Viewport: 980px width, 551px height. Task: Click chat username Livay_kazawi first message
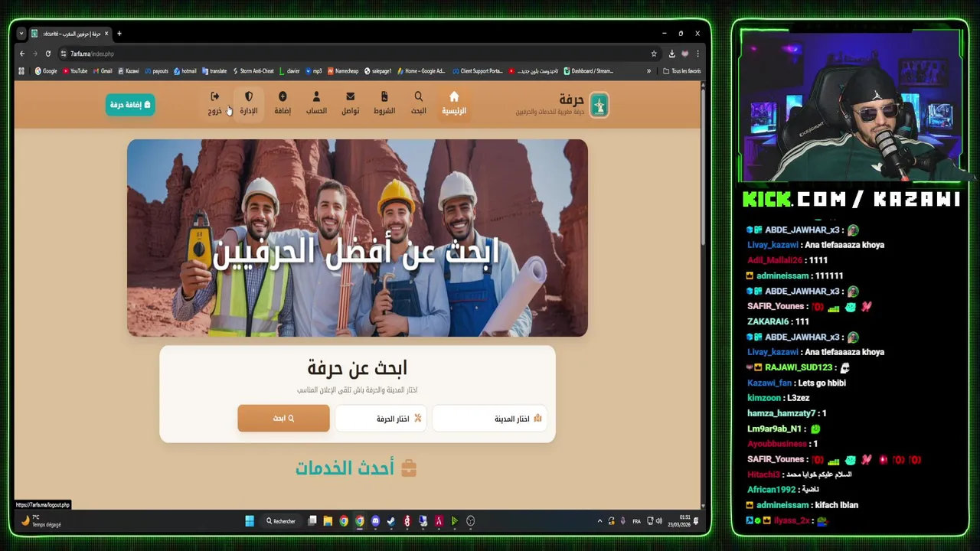pos(773,245)
